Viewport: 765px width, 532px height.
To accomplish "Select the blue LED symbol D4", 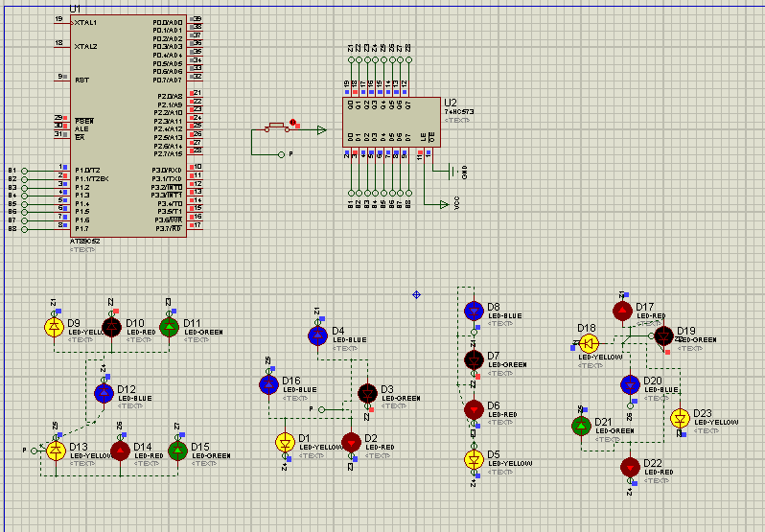I will coord(317,335).
